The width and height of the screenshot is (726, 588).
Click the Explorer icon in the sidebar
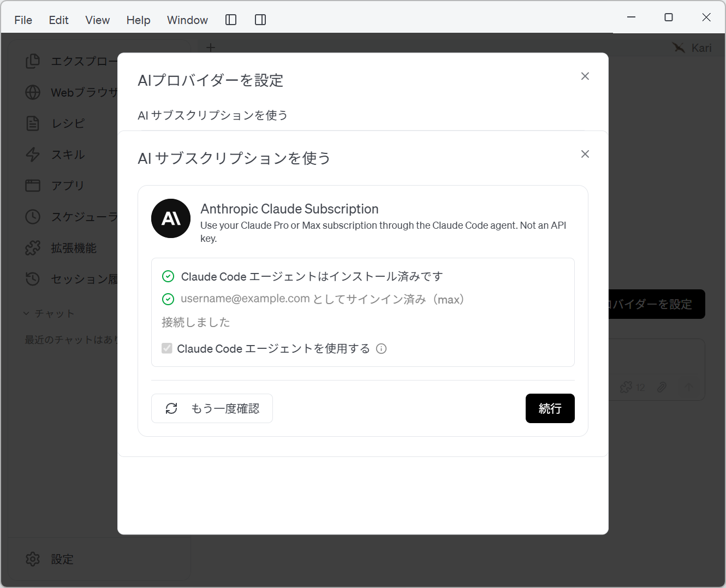(x=33, y=61)
